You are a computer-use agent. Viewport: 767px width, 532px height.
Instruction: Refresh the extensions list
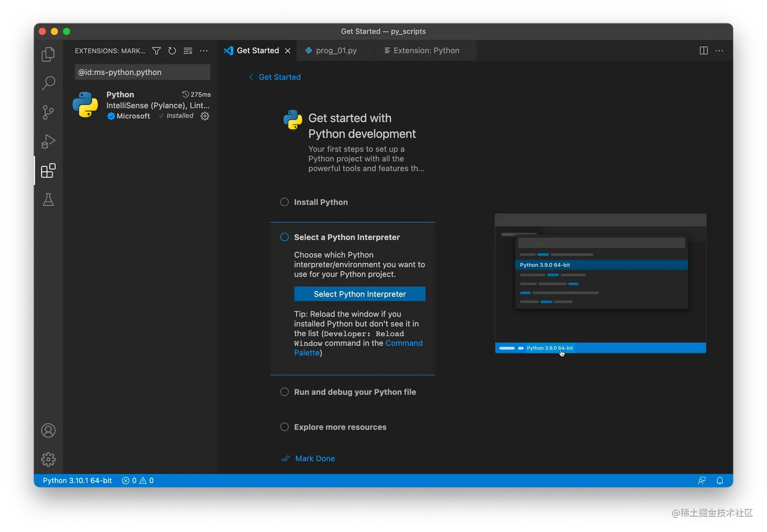[x=172, y=51]
